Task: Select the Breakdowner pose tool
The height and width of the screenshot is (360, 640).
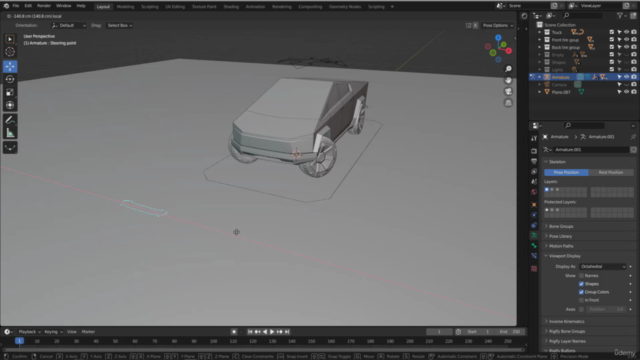Action: tap(10, 147)
